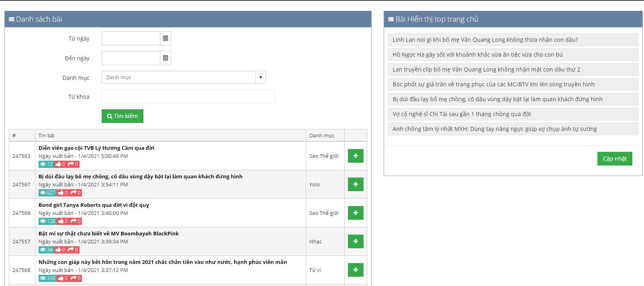Expand the Danh mục dropdown arrow

click(261, 77)
